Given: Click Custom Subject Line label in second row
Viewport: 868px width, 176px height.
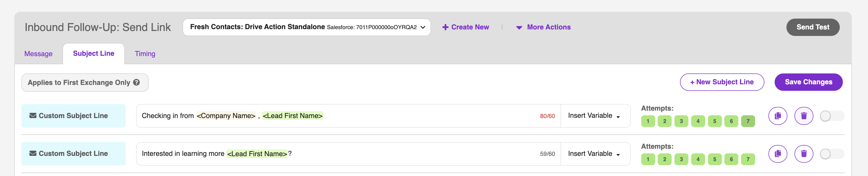Looking at the screenshot, I should point(74,154).
